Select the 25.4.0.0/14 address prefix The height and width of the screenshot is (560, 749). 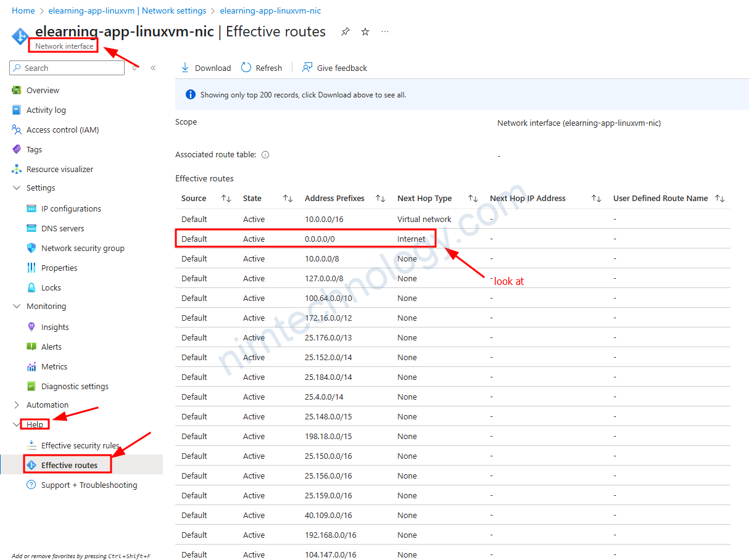coord(324,397)
